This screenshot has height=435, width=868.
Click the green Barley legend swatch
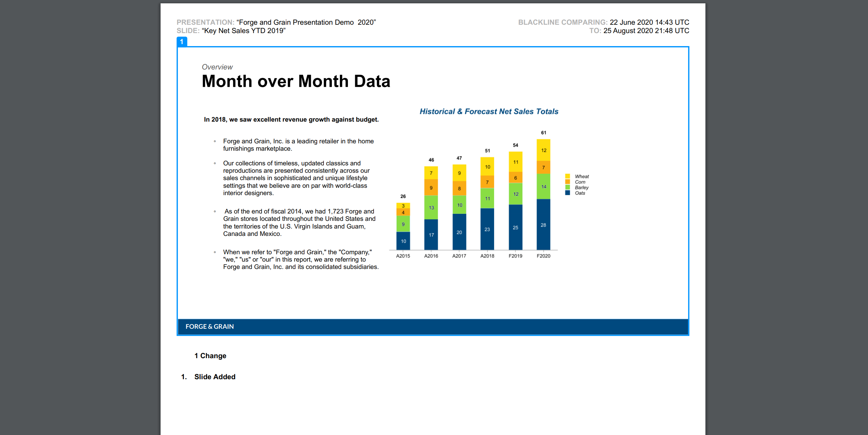pos(568,187)
